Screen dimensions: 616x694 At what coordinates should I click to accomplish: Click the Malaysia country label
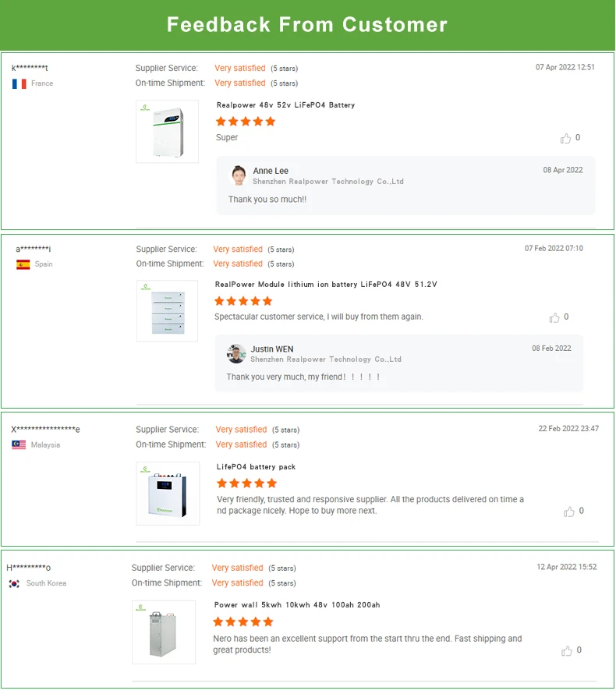[x=45, y=444]
